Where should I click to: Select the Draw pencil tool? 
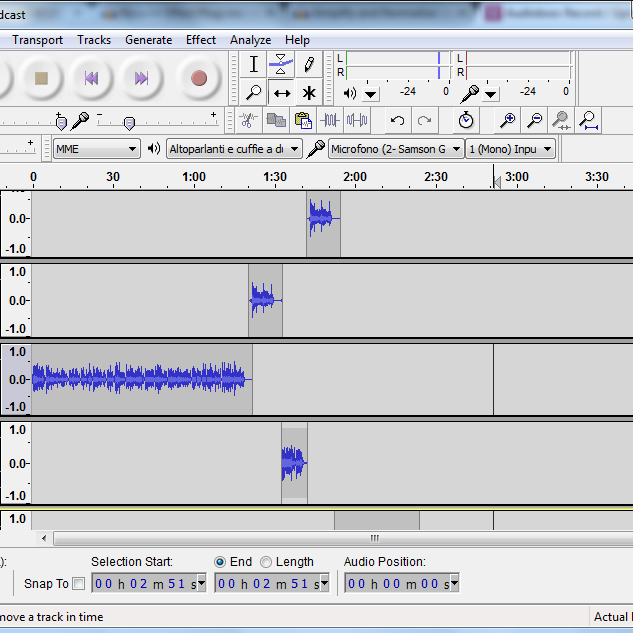[x=309, y=64]
